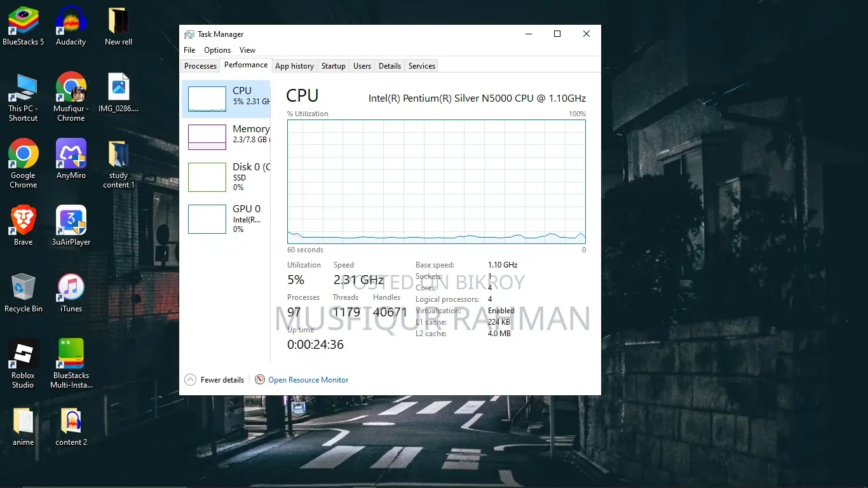This screenshot has width=868, height=488.
Task: Open the File menu in Task Manager
Action: click(x=189, y=50)
